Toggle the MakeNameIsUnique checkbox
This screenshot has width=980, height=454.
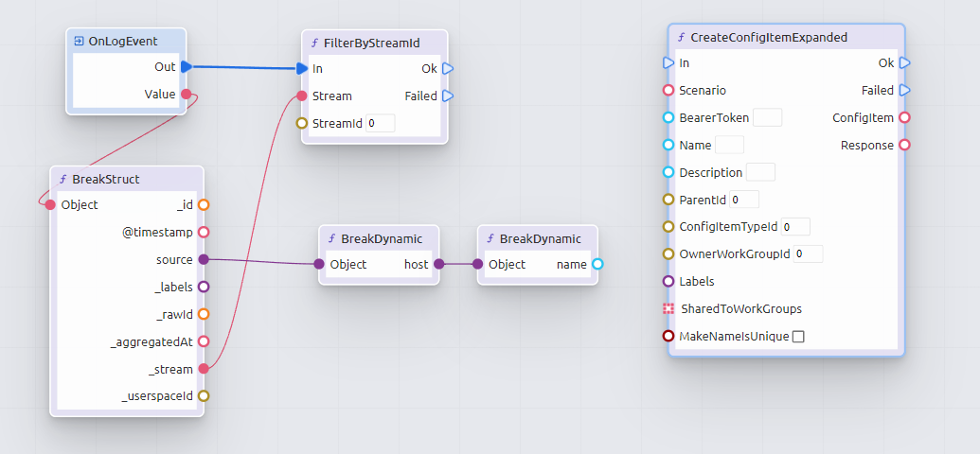(x=798, y=337)
